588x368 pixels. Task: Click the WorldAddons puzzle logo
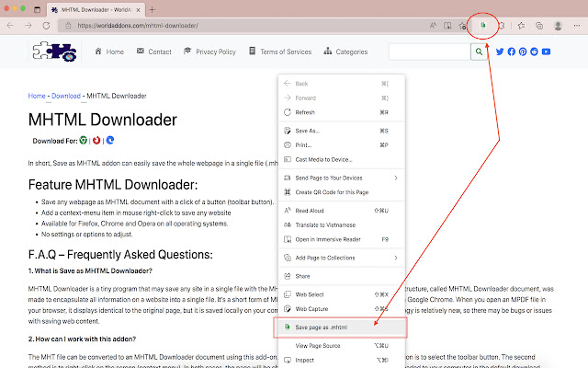coord(55,52)
